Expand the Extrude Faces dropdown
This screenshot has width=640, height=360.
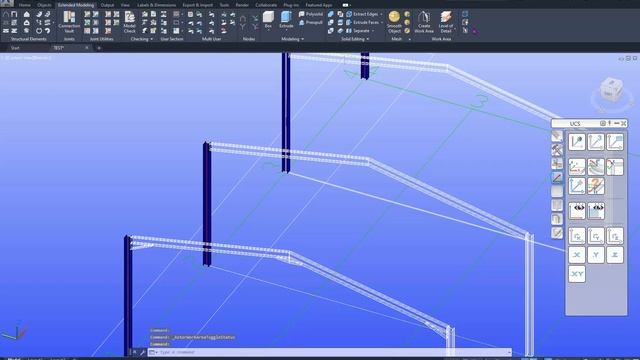coord(381,22)
